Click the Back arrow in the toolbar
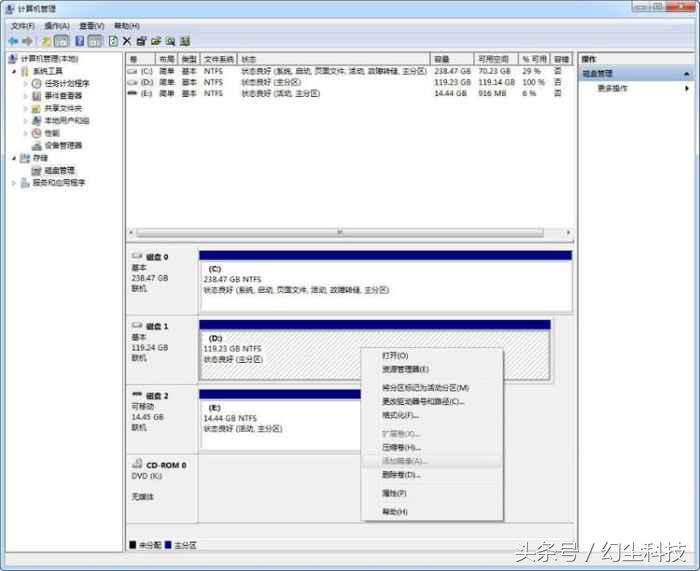The height and width of the screenshot is (571, 700). [13, 41]
